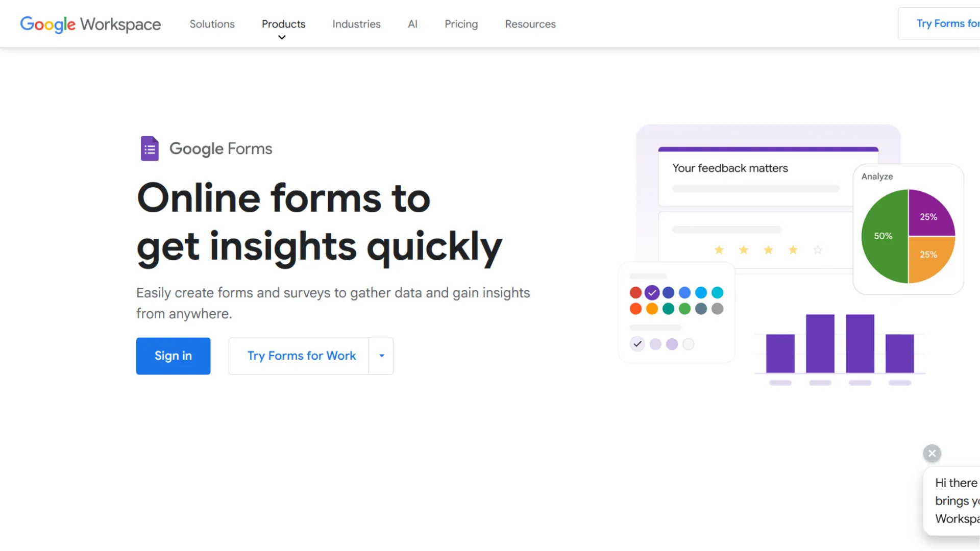Open the Solutions dropdown
Viewport: 980px width, 551px height.
tap(212, 24)
